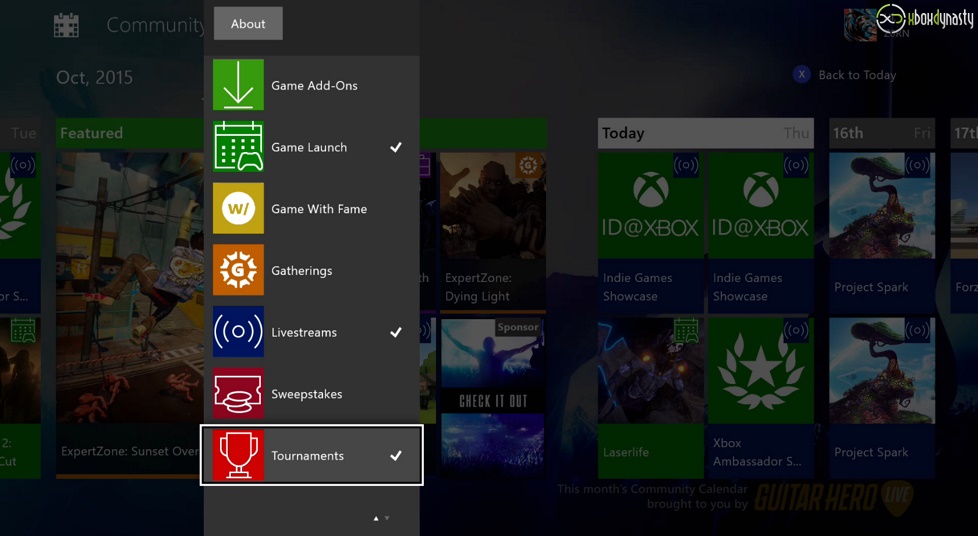Click the About button

click(x=248, y=24)
